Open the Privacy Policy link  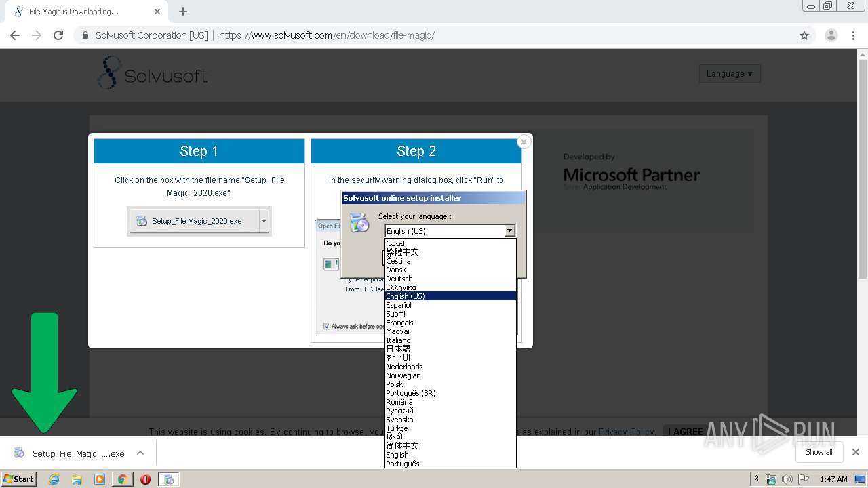(626, 432)
